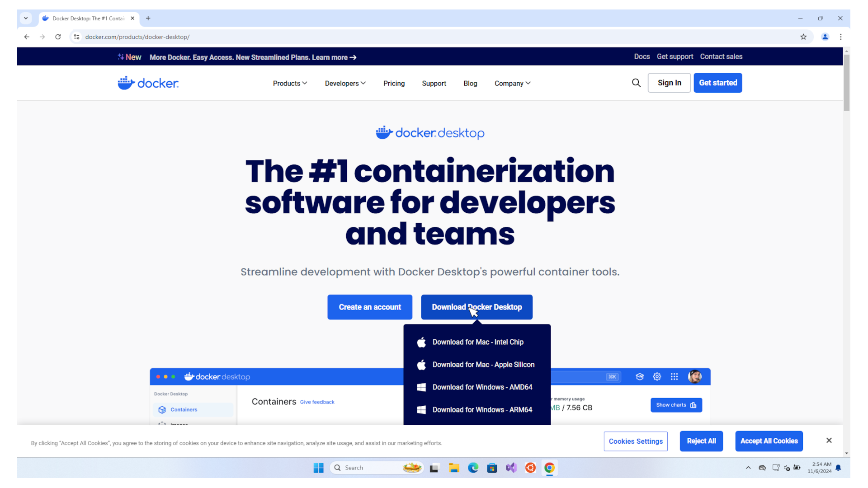Reload the page with refresh icon
The width and height of the screenshot is (868, 488).
[58, 37]
